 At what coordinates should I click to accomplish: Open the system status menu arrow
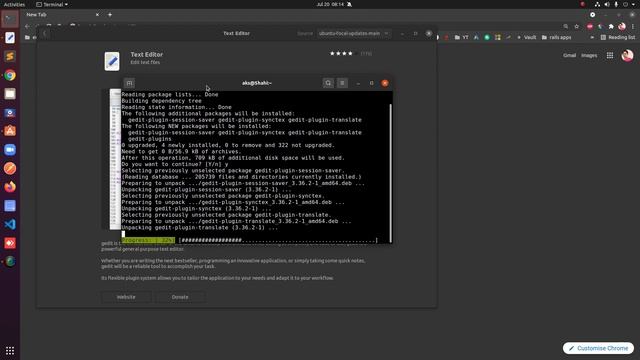pyautogui.click(x=633, y=4)
